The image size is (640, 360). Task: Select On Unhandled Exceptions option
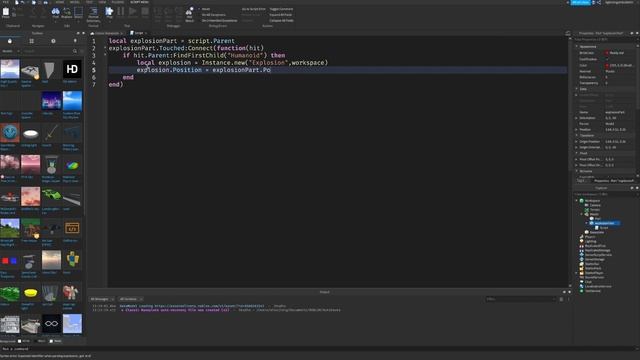pos(219,20)
